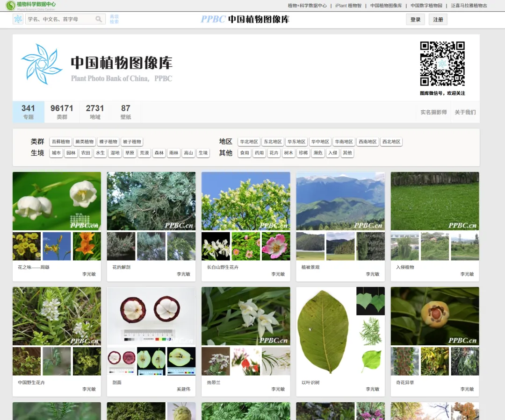Filter by 园林 habitat tag
Screen dimensions: 505x420
coord(71,153)
